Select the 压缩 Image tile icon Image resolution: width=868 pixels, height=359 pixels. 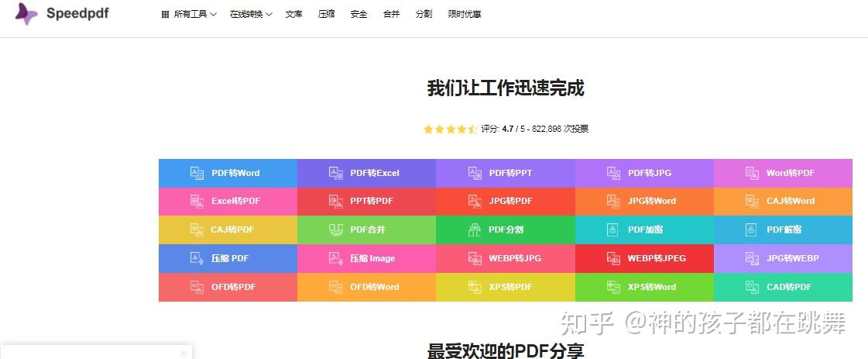(335, 258)
